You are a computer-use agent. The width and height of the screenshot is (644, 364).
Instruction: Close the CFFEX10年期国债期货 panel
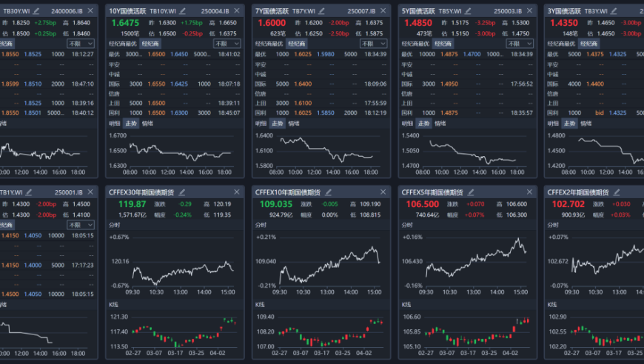(x=383, y=192)
